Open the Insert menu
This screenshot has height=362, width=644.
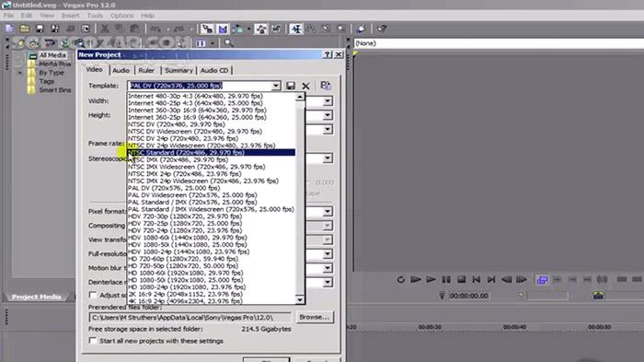click(x=70, y=16)
